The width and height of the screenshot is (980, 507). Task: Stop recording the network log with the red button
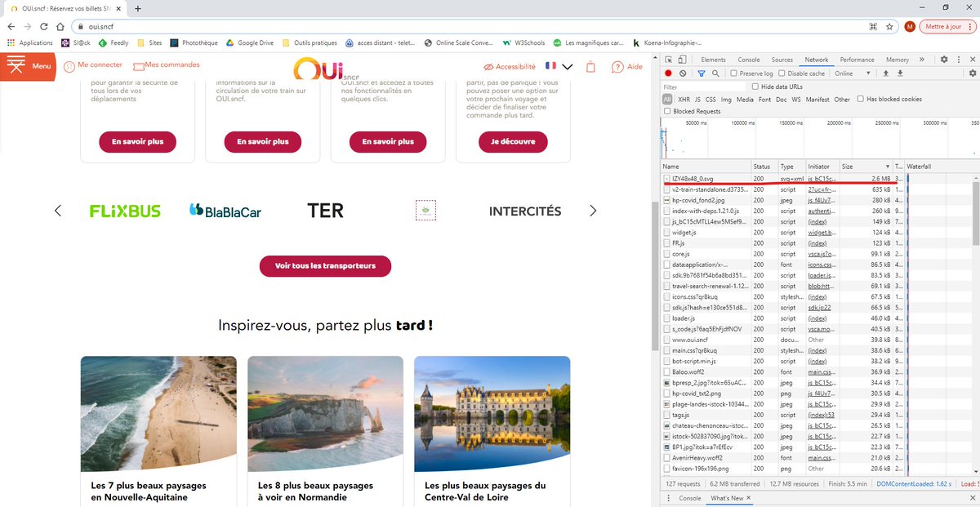pos(669,73)
